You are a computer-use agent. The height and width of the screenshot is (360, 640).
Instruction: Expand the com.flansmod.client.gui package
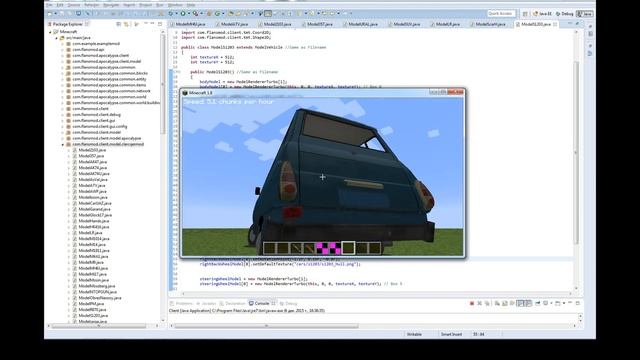click(x=63, y=120)
